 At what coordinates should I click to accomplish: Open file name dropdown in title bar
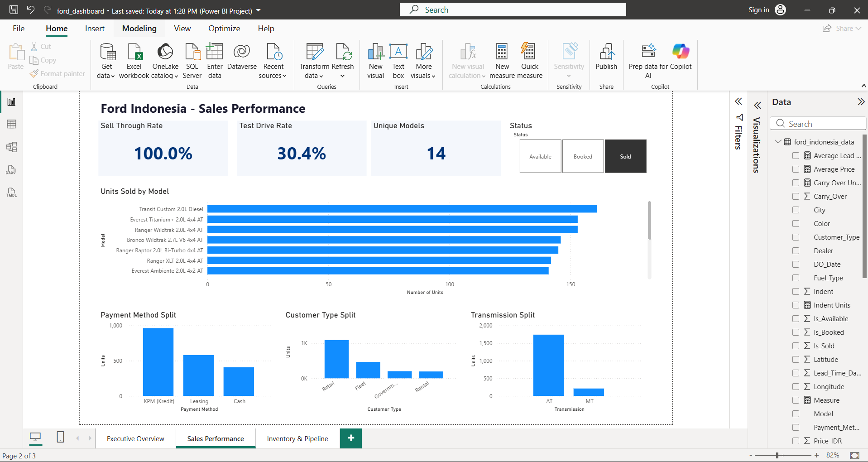259,10
